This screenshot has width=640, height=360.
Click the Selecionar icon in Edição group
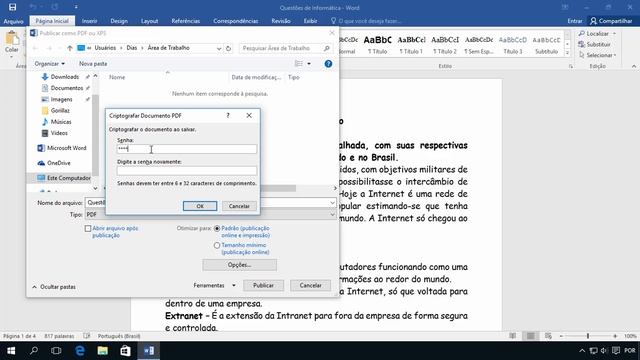click(582, 55)
